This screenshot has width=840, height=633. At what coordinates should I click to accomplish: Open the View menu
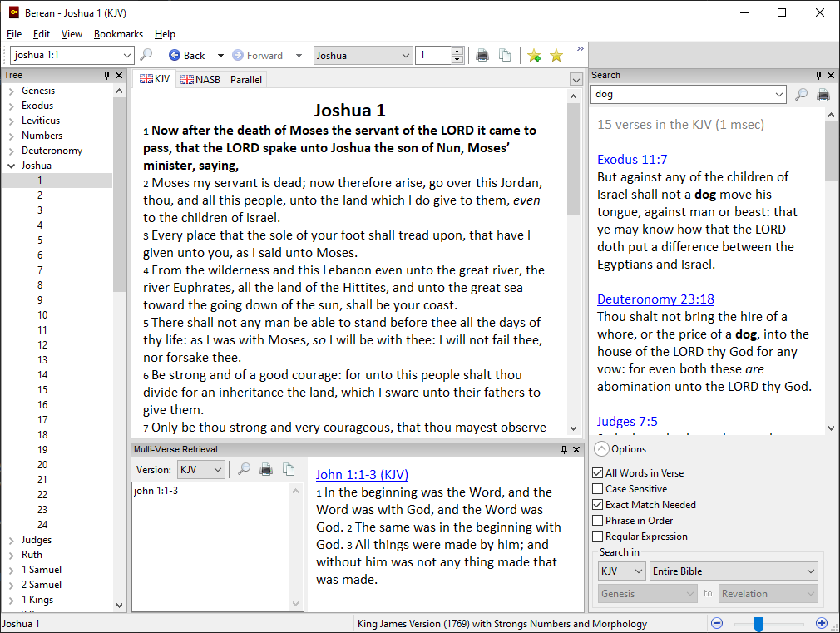tap(72, 34)
